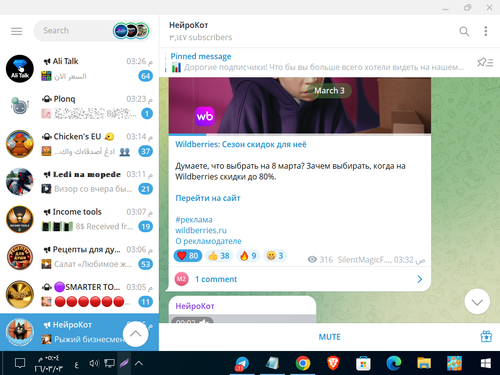The image size is (500, 375).
Task: Click the Plonq unread badge 1
Action: tap(147, 114)
